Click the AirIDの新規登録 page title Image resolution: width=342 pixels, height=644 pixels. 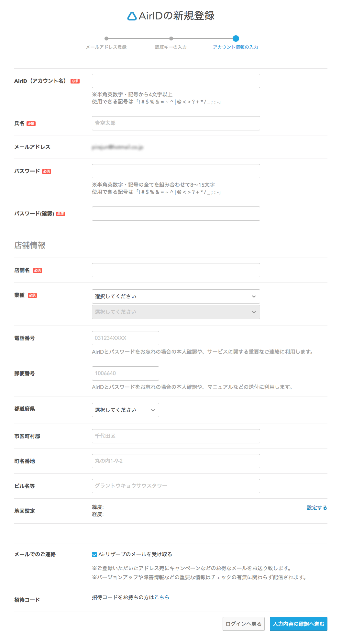pyautogui.click(x=177, y=16)
